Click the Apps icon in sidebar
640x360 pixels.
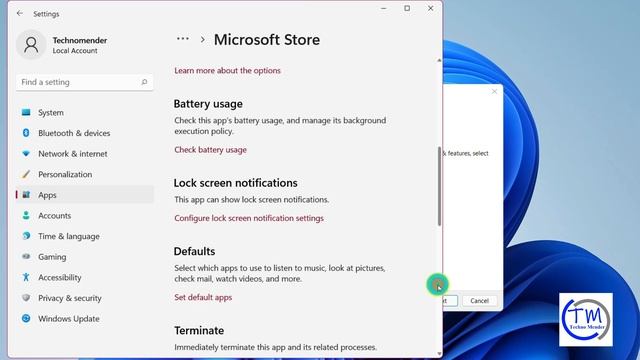point(26,195)
